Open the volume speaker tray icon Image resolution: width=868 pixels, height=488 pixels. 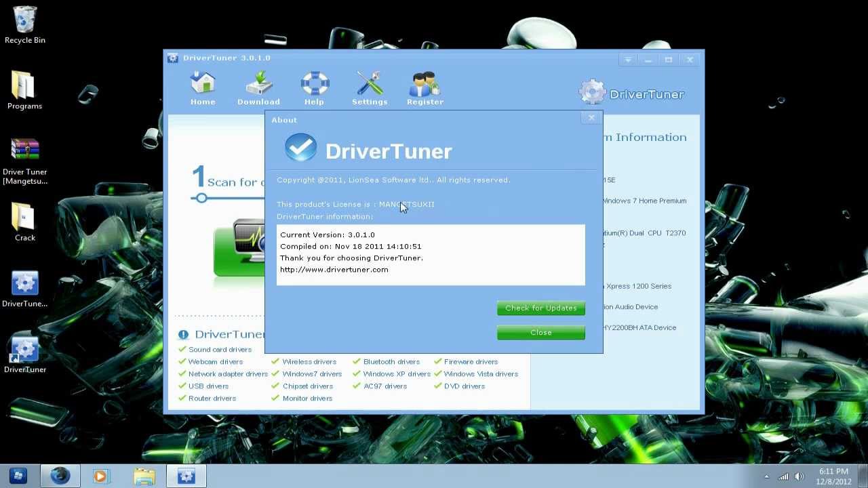tap(800, 476)
